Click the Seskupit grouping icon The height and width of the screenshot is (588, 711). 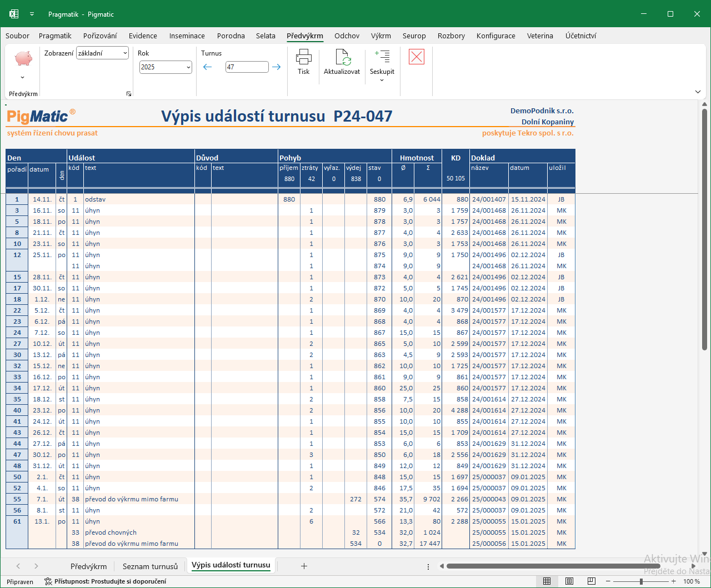pos(382,56)
